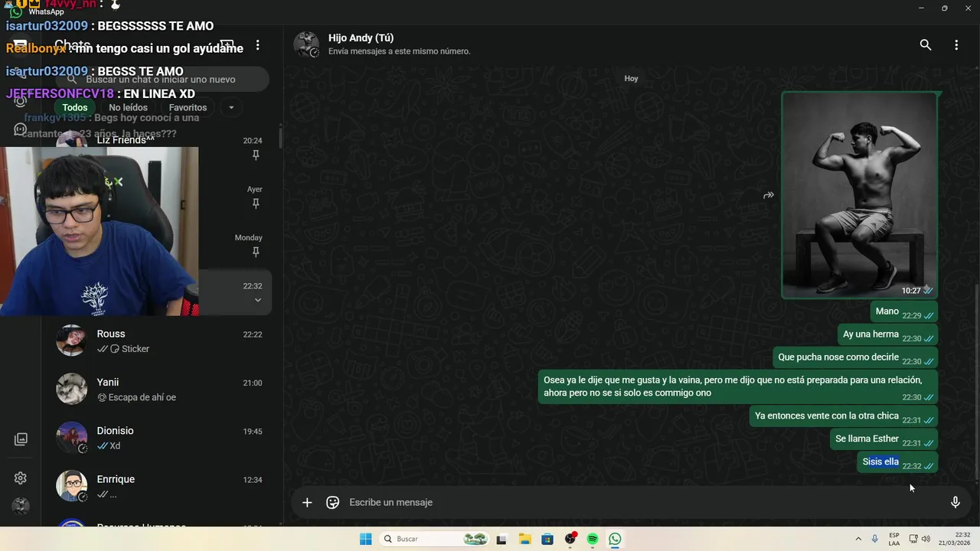
Task: Open the attach plus menu
Action: pyautogui.click(x=307, y=502)
